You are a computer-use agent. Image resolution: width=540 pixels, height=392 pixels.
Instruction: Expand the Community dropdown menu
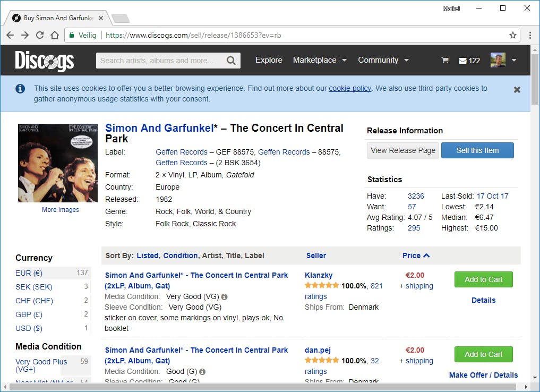tap(383, 60)
